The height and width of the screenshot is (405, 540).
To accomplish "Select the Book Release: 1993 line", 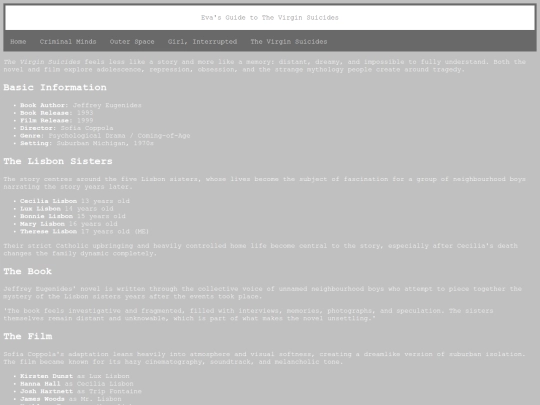I will [56, 113].
